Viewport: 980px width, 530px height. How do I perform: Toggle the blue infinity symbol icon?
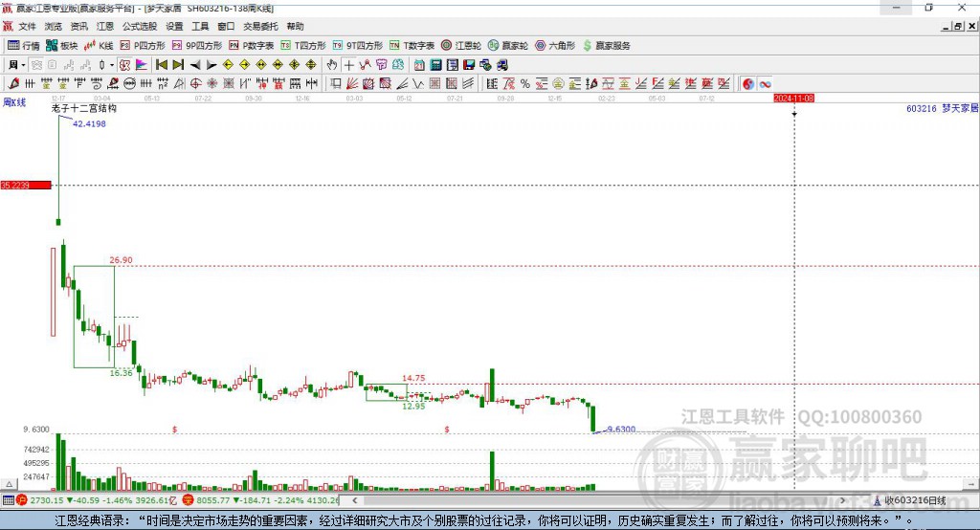(x=765, y=84)
